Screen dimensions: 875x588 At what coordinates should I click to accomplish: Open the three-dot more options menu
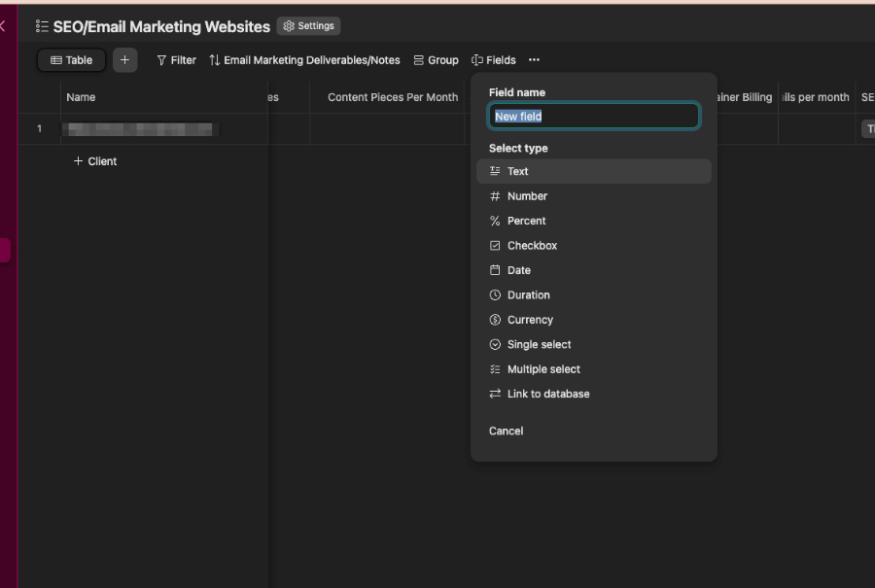(534, 60)
